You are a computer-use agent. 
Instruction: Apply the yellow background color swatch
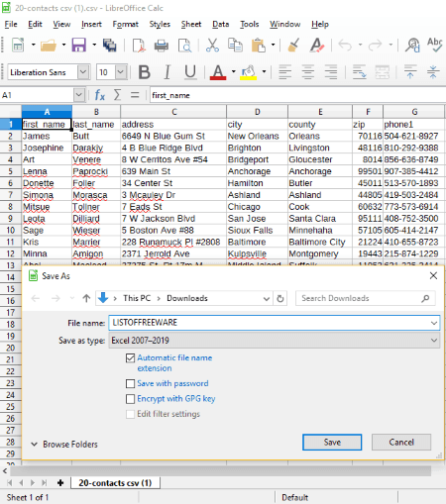tap(249, 72)
